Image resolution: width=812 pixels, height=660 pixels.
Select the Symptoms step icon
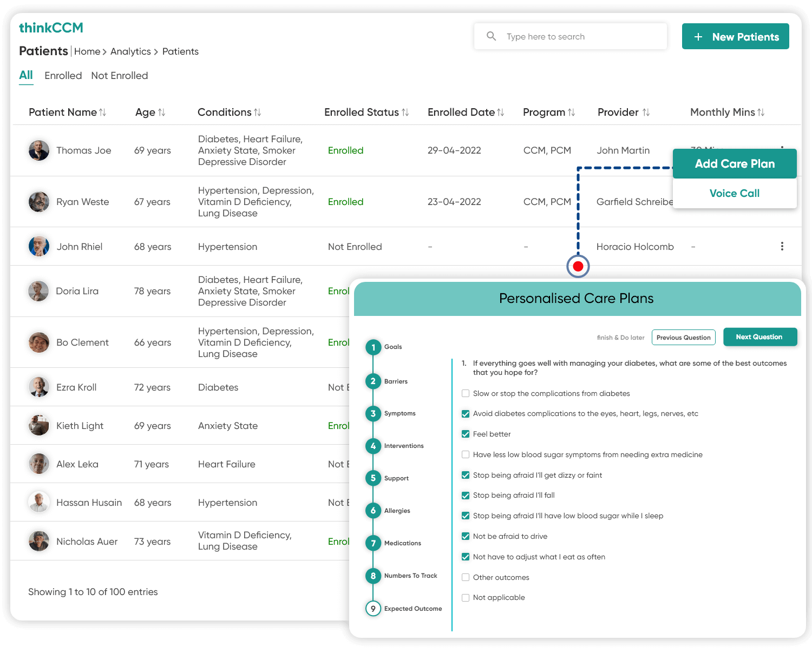373,413
